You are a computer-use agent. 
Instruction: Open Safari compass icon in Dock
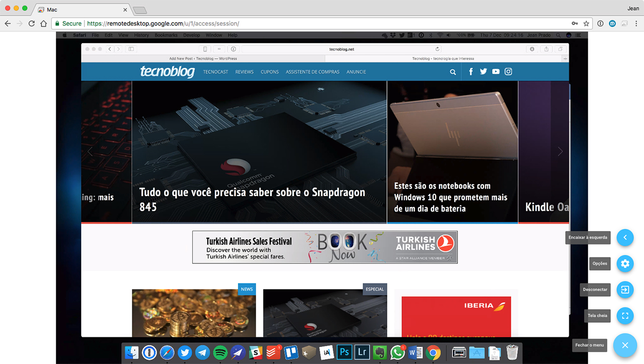167,353
